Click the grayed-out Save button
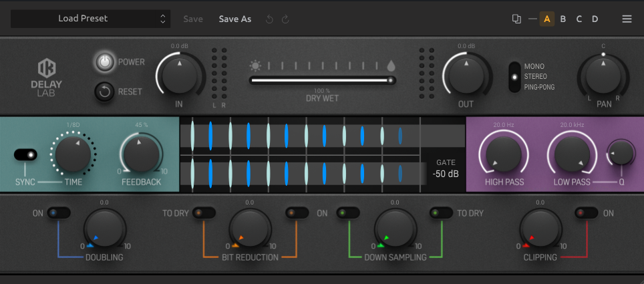This screenshot has height=284, width=644. click(x=193, y=19)
